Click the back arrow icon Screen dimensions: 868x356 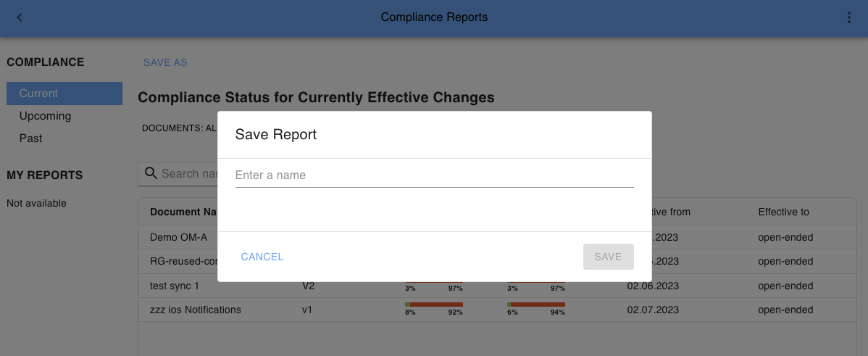(x=20, y=17)
